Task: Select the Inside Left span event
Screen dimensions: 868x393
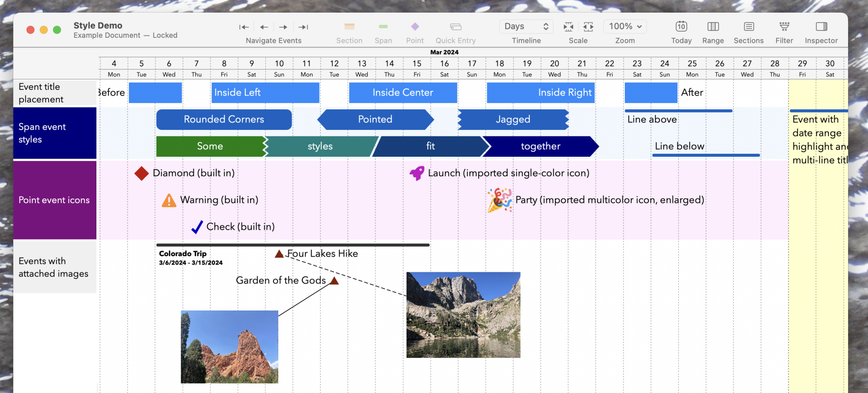Action: point(265,92)
